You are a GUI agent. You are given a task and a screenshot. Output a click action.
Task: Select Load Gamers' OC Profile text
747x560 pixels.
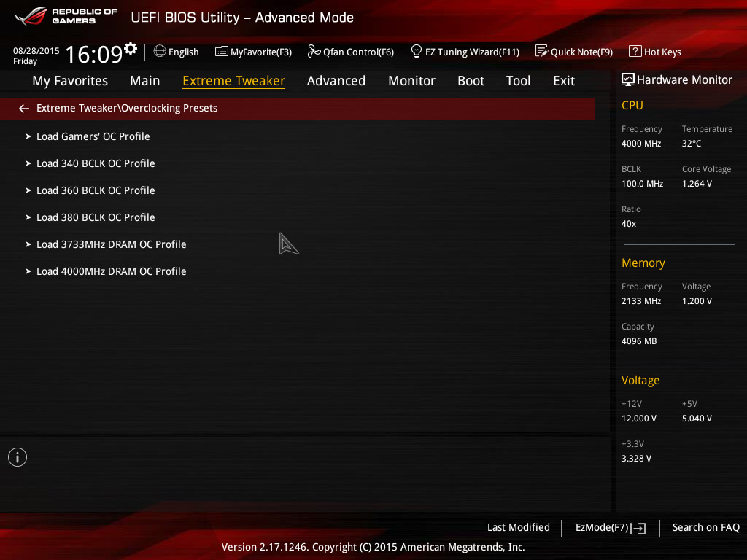[93, 136]
